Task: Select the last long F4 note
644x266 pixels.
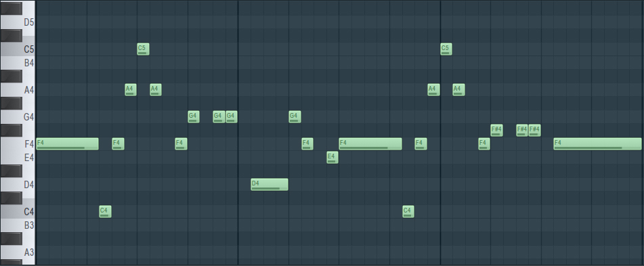Action: pos(597,144)
